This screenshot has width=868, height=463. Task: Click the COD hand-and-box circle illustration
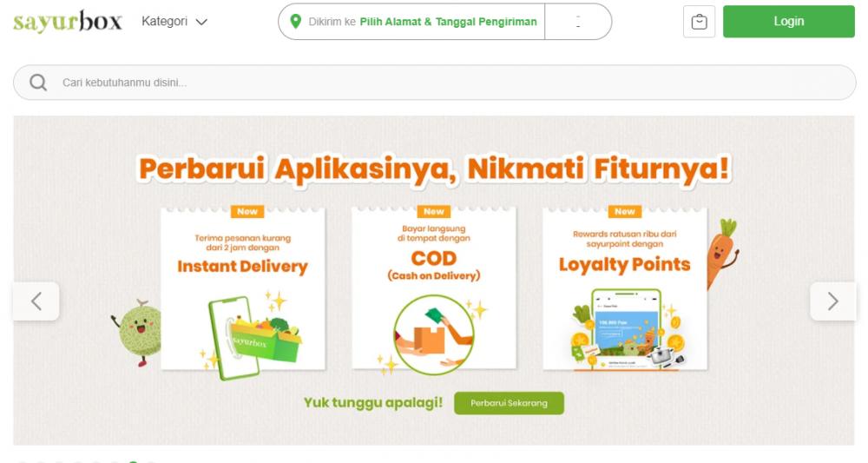click(x=433, y=334)
